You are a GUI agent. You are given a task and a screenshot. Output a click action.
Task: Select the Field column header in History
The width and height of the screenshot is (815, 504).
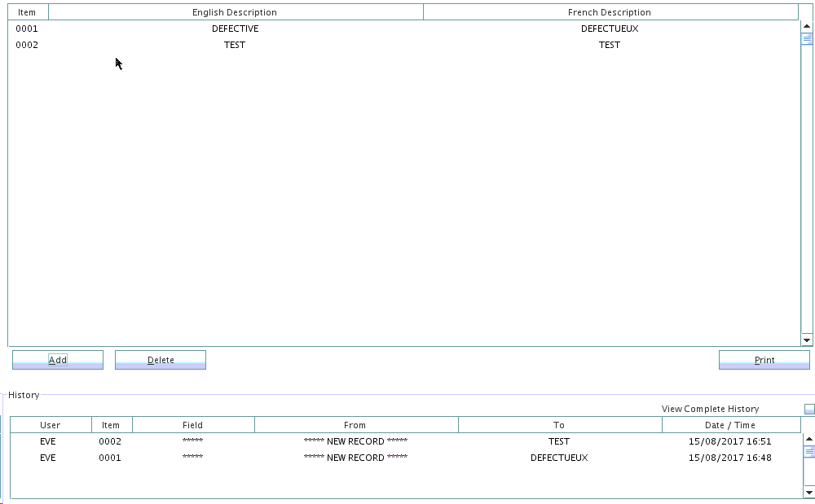(193, 425)
